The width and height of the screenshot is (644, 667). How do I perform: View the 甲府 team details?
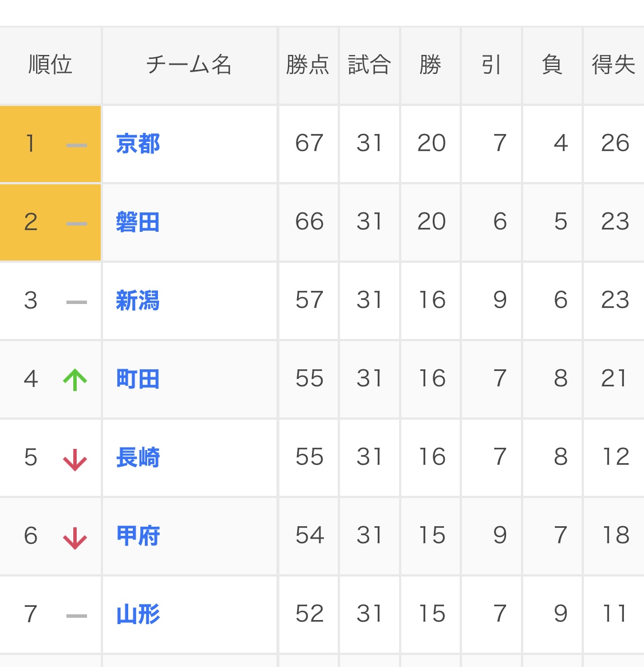138,536
